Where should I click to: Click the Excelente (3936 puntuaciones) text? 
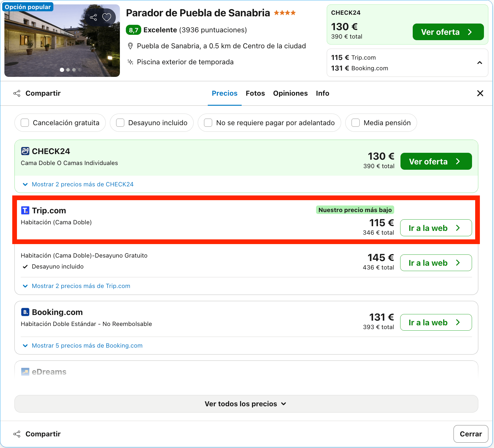click(195, 30)
